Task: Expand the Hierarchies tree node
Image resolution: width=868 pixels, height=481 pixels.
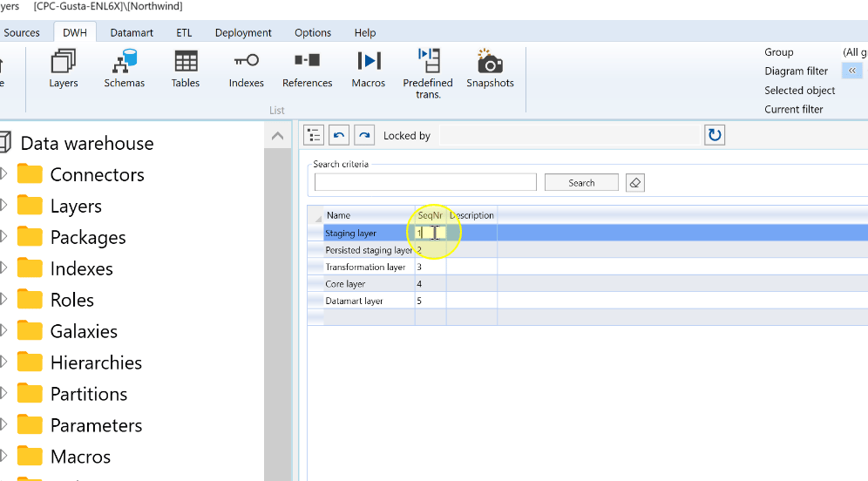Action: 3,362
